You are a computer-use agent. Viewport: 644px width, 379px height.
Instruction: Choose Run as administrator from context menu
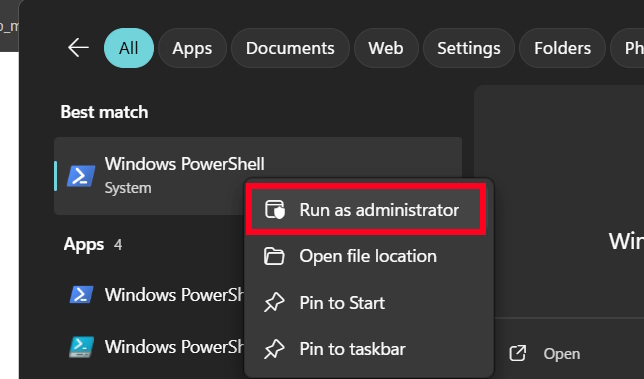(366, 209)
